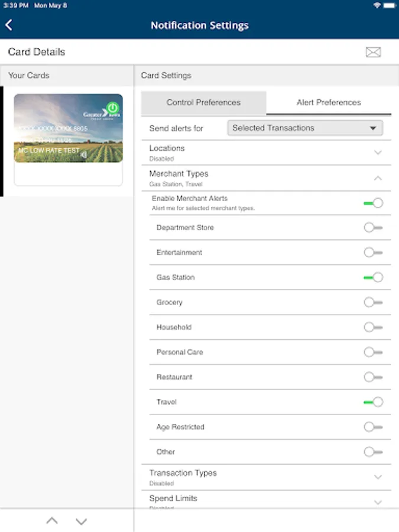This screenshot has height=532, width=399.
Task: Enable Grocery merchant alerts
Action: pyautogui.click(x=373, y=302)
